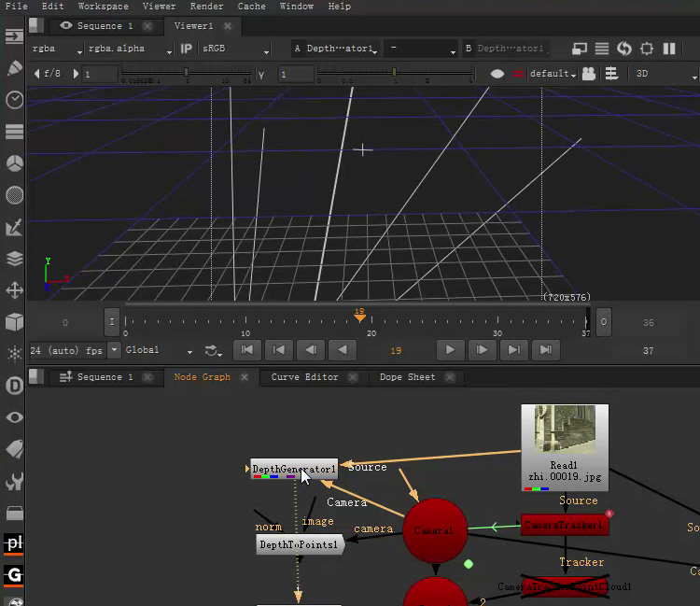Open the rgba.alpha channel dropdown
Screen dimensions: 700x606
(130, 49)
